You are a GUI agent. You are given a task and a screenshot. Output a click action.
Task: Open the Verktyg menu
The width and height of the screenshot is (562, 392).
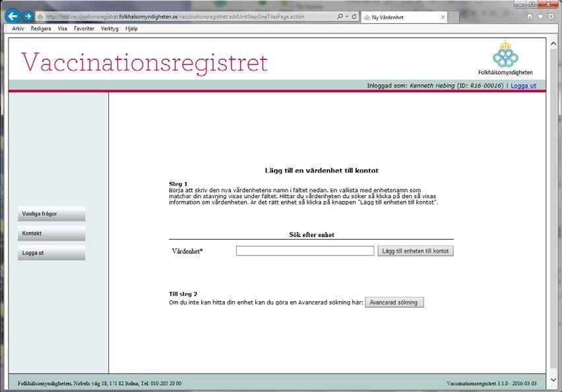click(x=109, y=28)
